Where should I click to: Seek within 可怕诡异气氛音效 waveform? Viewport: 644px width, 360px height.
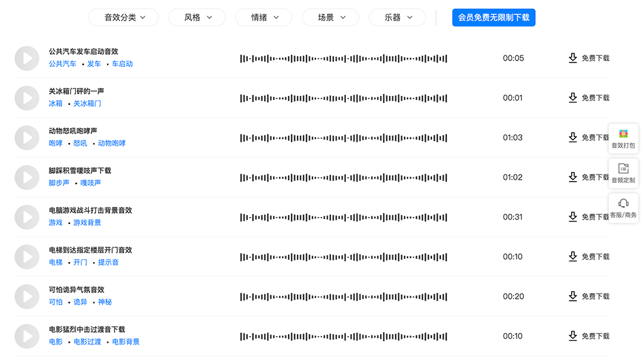click(x=343, y=296)
